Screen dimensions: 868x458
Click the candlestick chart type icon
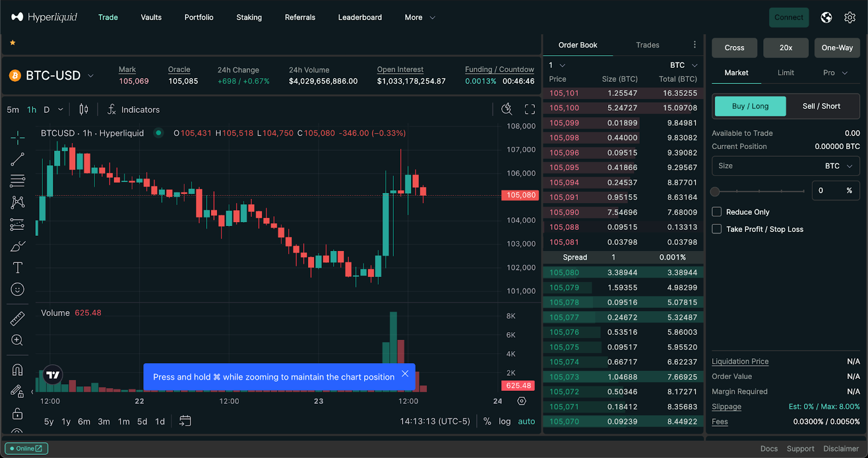click(84, 109)
